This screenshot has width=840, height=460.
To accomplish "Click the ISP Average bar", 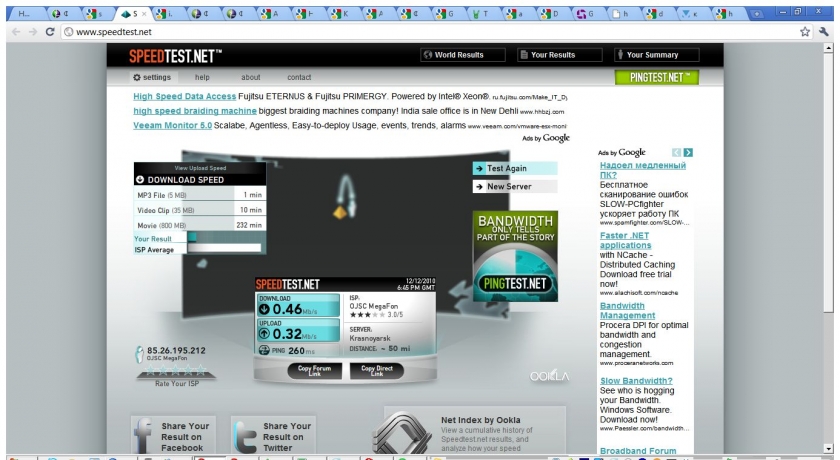I will pyautogui.click(x=224, y=248).
